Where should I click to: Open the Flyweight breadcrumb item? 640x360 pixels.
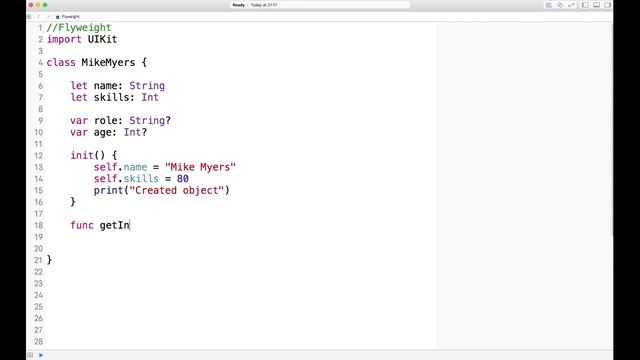click(71, 17)
